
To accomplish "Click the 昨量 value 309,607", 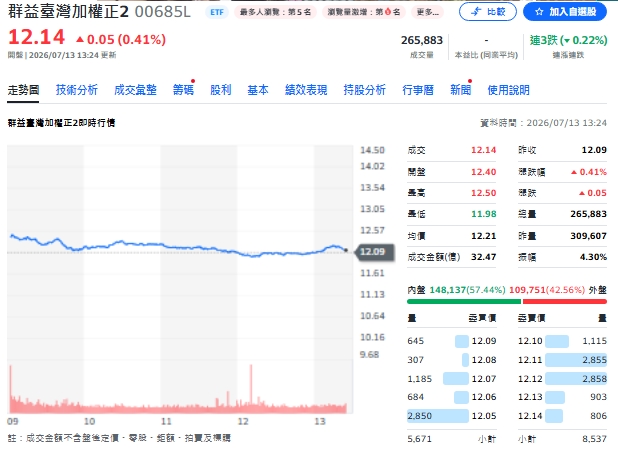I will pos(588,236).
